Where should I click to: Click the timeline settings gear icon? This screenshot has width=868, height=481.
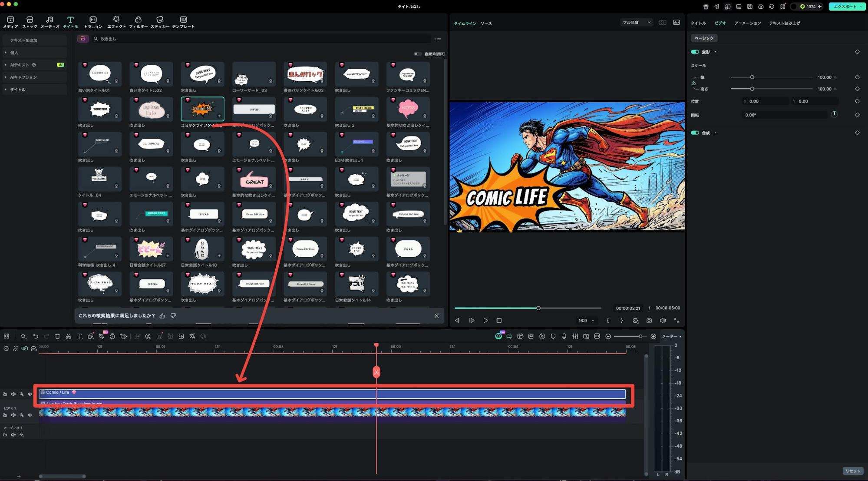pos(6,348)
